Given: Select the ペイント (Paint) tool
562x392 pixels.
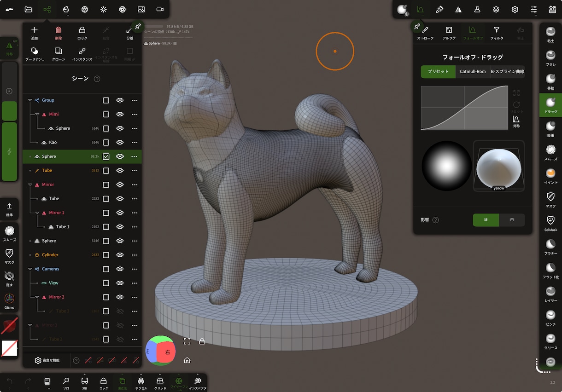Looking at the screenshot, I should click(x=550, y=177).
